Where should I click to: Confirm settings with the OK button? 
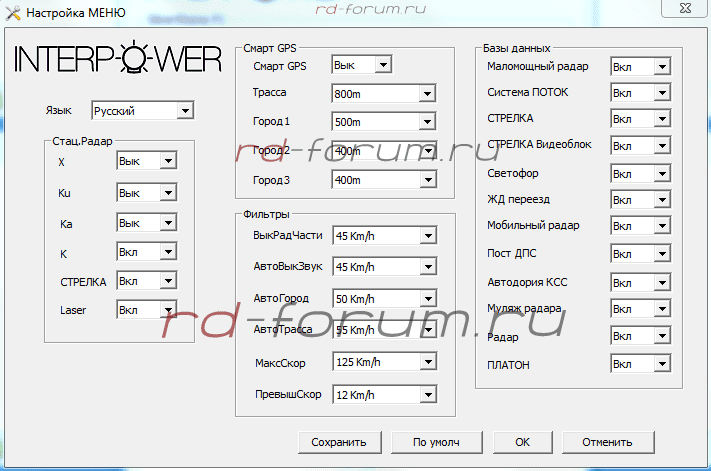522,442
